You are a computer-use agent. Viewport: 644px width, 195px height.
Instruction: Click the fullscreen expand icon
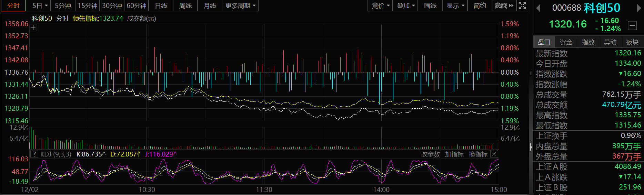pos(522,6)
